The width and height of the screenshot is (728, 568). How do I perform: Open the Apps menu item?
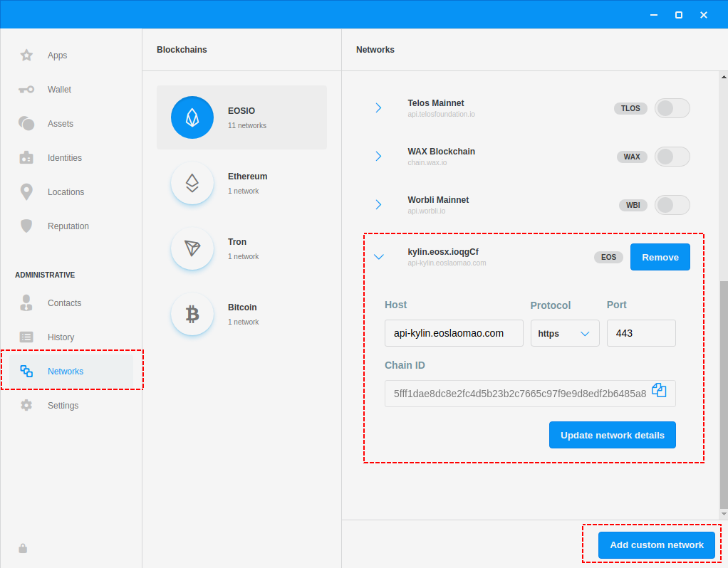(x=57, y=56)
